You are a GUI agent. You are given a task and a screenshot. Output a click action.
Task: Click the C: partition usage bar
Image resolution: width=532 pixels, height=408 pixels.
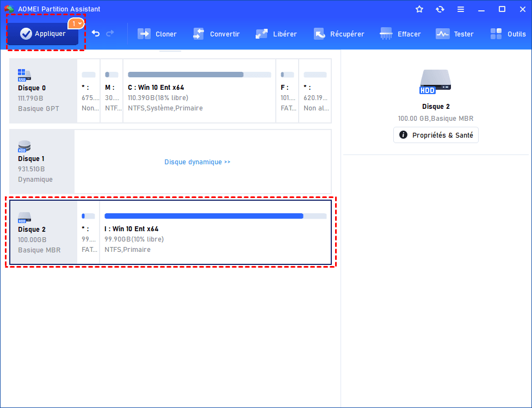pos(200,75)
